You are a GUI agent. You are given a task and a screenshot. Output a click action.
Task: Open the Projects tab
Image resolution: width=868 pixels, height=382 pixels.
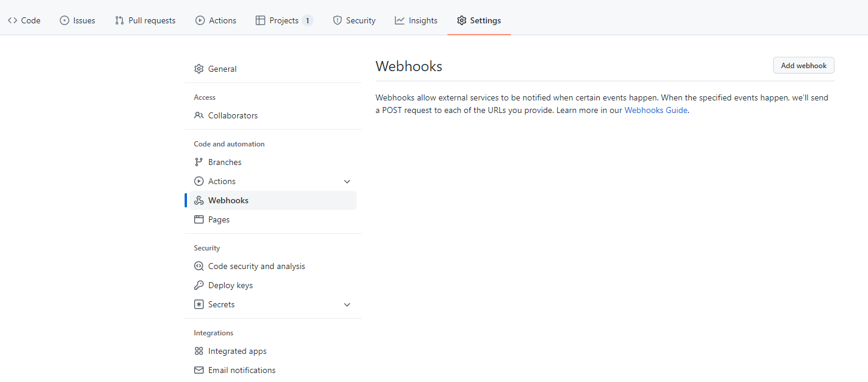click(x=284, y=20)
